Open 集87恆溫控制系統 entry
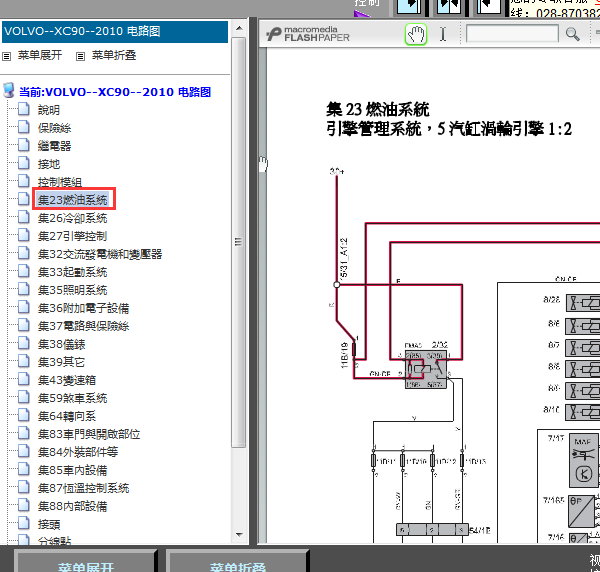600x572 pixels. [83, 488]
